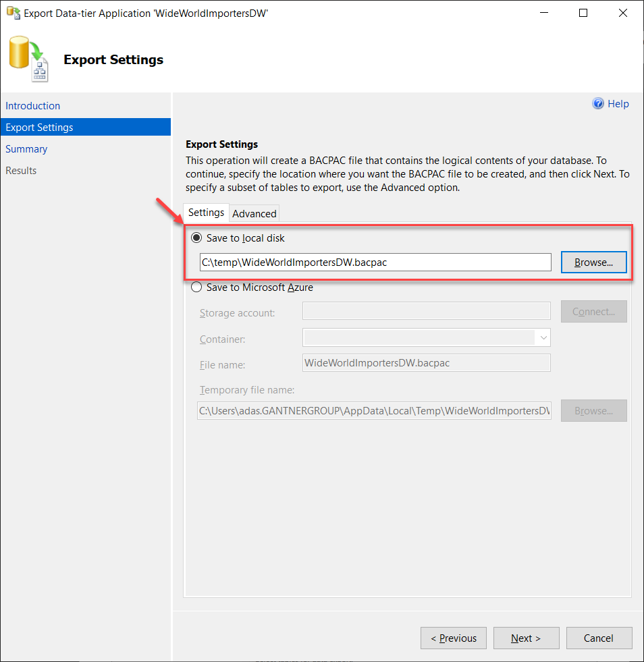Click the File name field

[426, 362]
